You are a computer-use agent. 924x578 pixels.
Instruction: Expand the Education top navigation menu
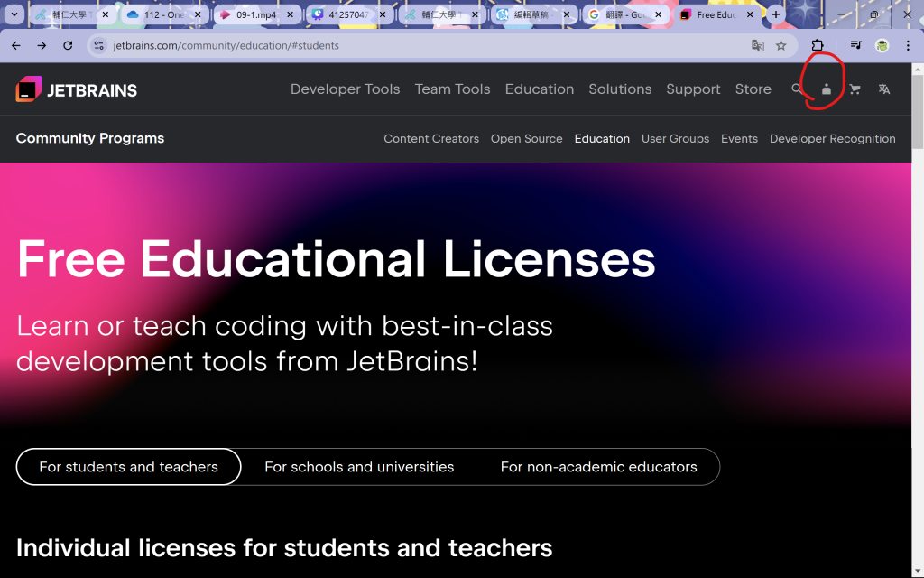coord(540,89)
